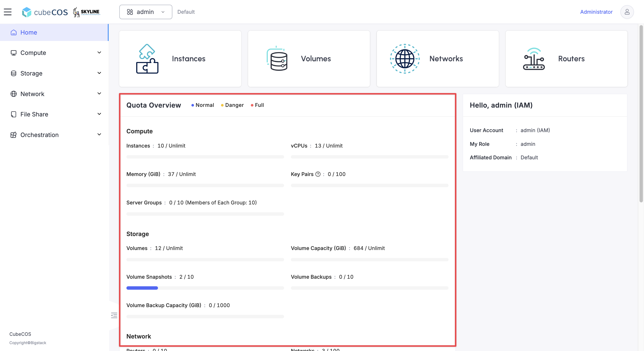Image resolution: width=644 pixels, height=351 pixels.
Task: Open the Instances card
Action: [x=180, y=59]
